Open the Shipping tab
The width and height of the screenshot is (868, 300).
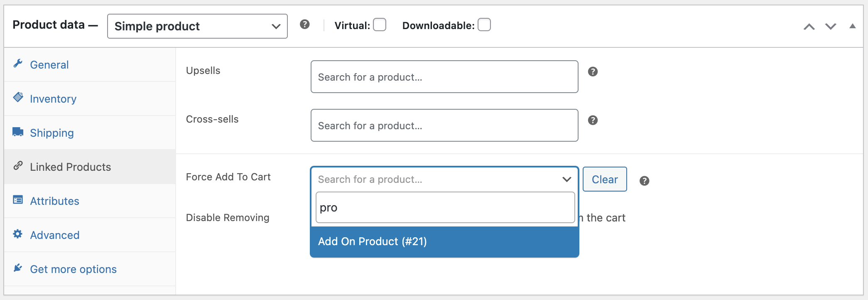point(90,133)
